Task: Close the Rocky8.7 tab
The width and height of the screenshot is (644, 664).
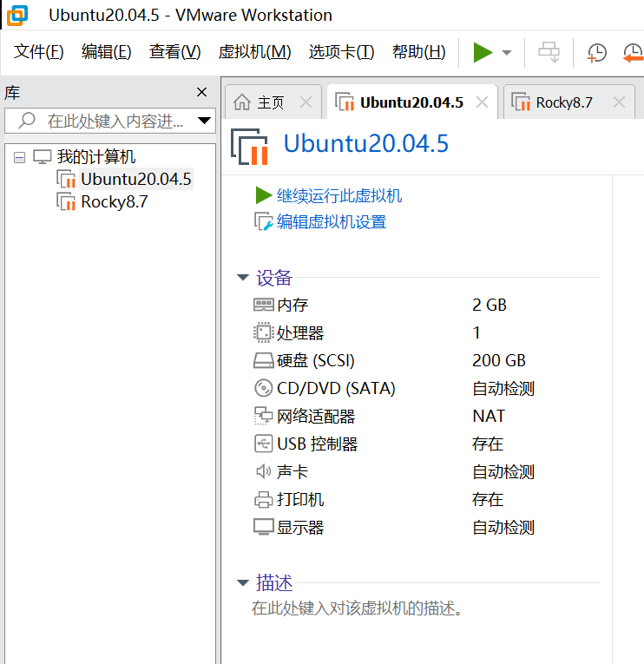Action: 619,102
